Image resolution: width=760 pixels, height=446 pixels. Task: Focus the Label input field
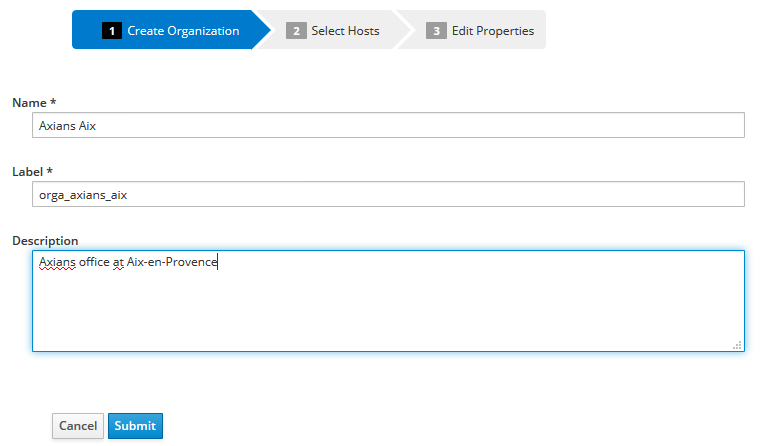click(x=388, y=194)
